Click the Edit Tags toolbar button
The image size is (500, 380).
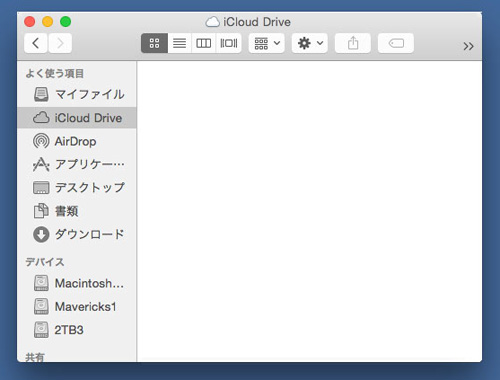click(x=396, y=43)
